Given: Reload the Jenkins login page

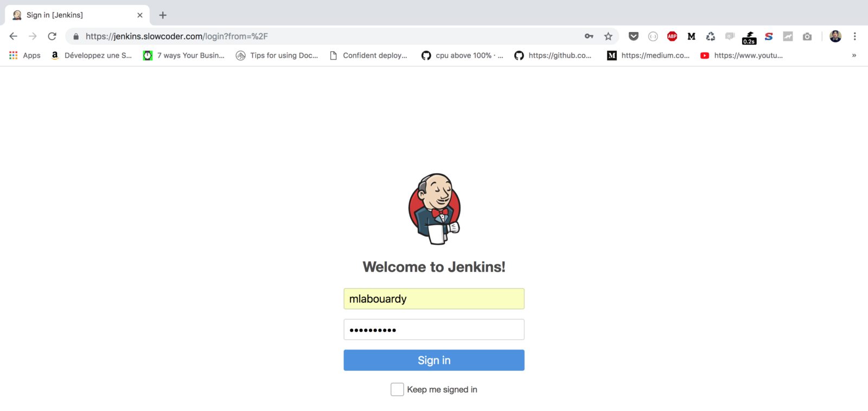Looking at the screenshot, I should (x=52, y=36).
